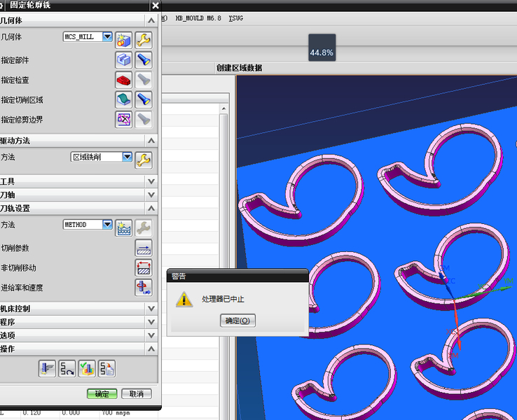The image size is (517, 420).
Task: Select part geometry for 指定部件
Action: point(123,60)
